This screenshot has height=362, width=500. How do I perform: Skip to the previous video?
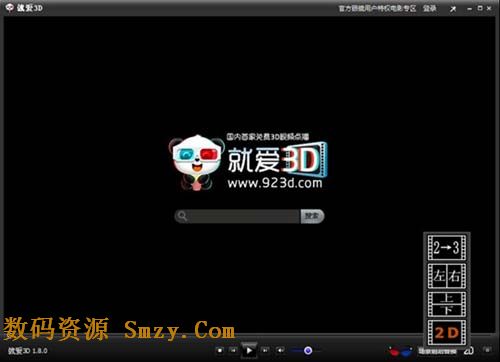233,350
